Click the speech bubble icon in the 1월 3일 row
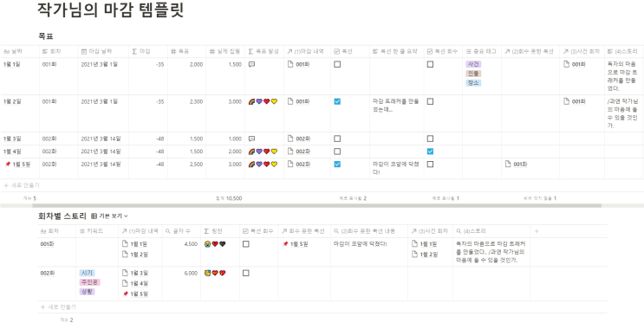Image resolution: width=644 pixels, height=323 pixels. coord(251,139)
